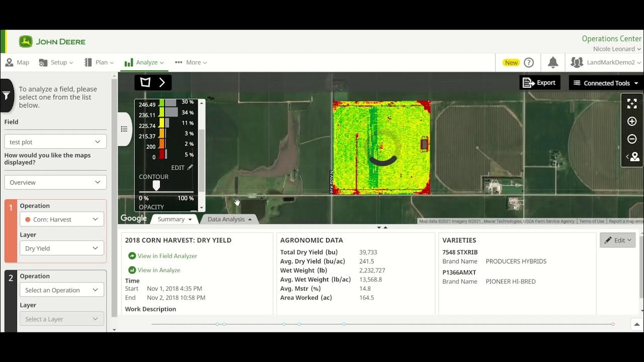
Task: Click the Avg. Dry Yield value 241.5
Action: [x=367, y=261]
